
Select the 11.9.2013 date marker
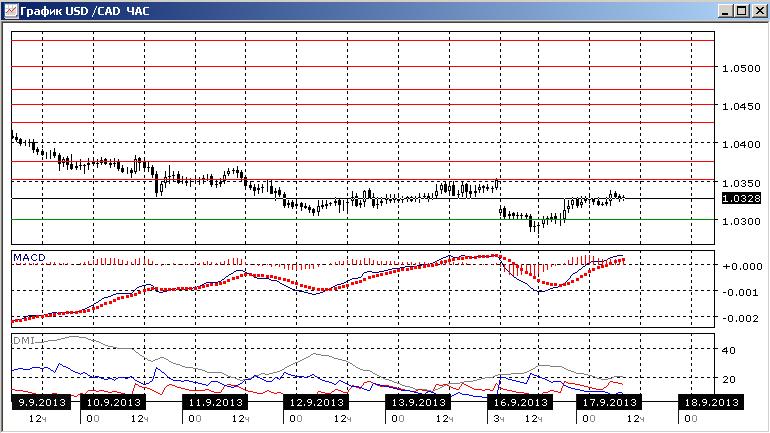216,403
